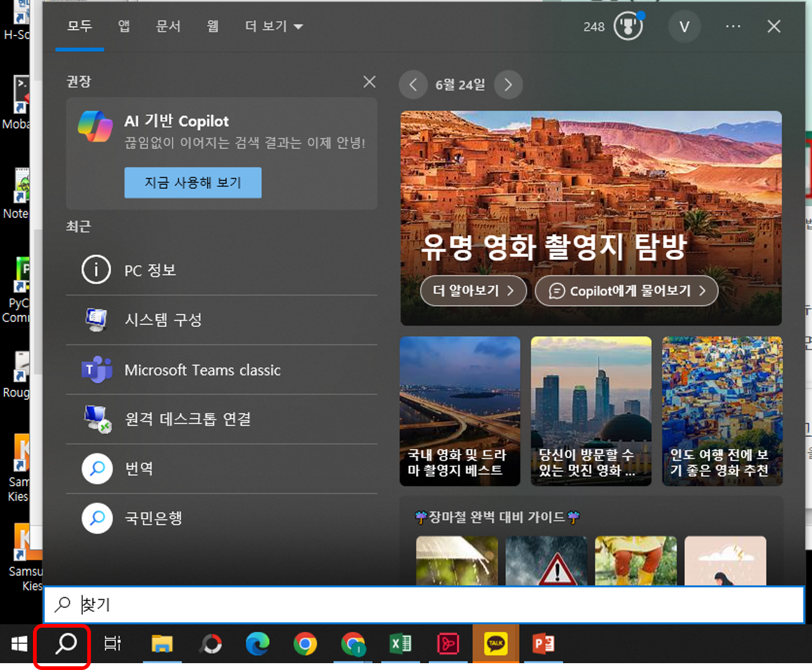The width and height of the screenshot is (812, 670).
Task: Click the magnifier icon inside the search box
Action: tap(62, 604)
